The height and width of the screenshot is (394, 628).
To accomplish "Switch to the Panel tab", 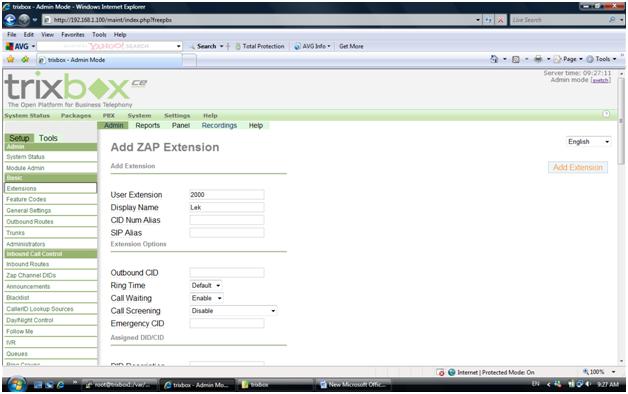I will tap(181, 126).
